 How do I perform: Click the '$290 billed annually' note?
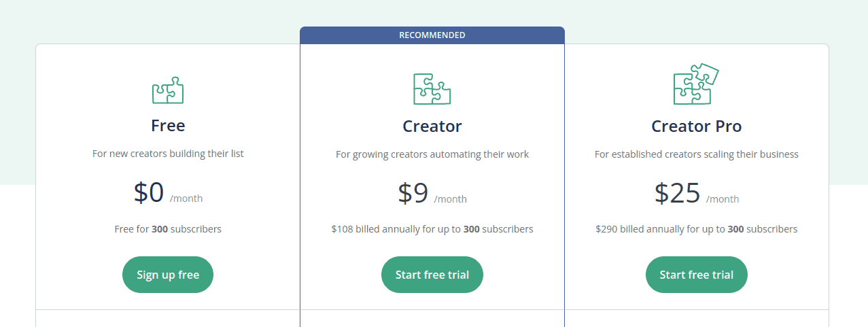point(697,229)
